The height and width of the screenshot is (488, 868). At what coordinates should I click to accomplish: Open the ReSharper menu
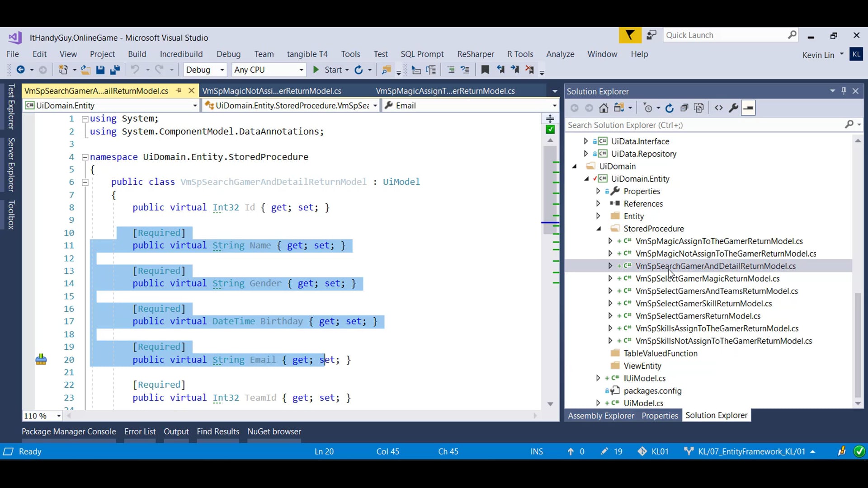click(475, 54)
